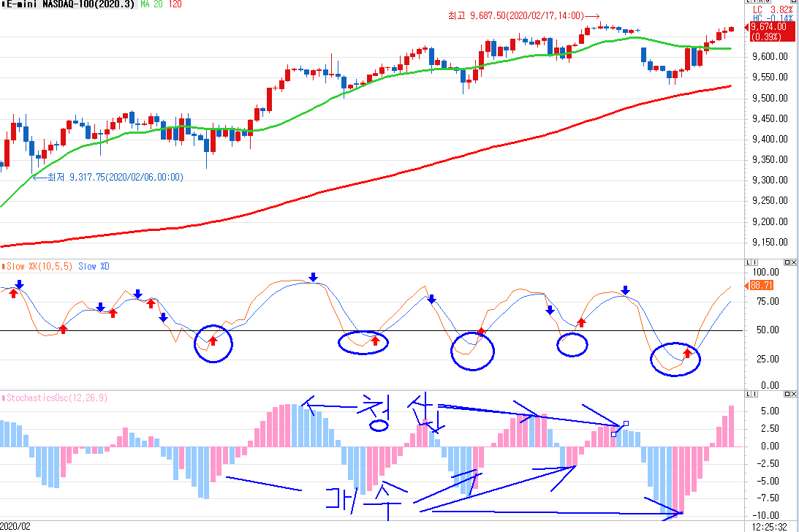Click the 2020/02 date on the time axis
The height and width of the screenshot is (532, 799).
[x=16, y=526]
